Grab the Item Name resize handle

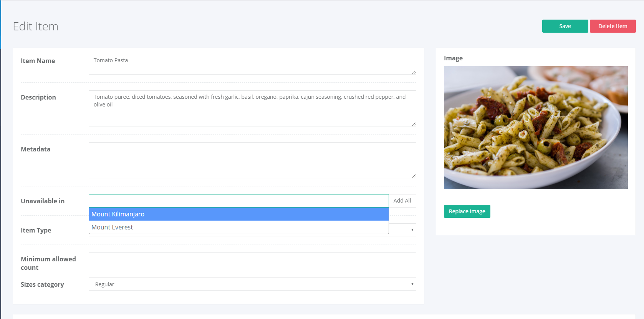point(414,72)
